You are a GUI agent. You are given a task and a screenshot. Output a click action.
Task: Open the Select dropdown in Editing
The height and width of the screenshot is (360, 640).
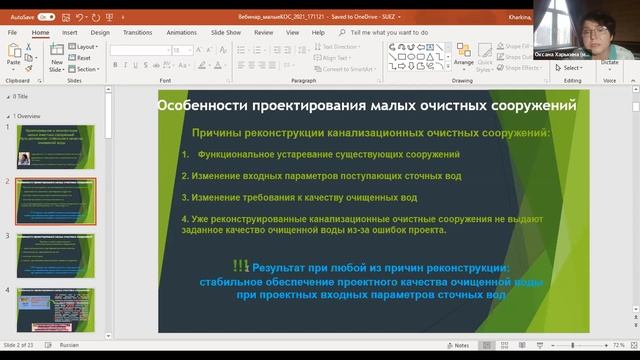coord(569,68)
